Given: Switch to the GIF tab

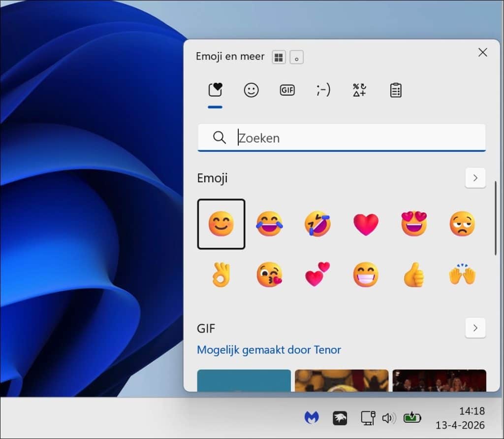Looking at the screenshot, I should coord(287,90).
